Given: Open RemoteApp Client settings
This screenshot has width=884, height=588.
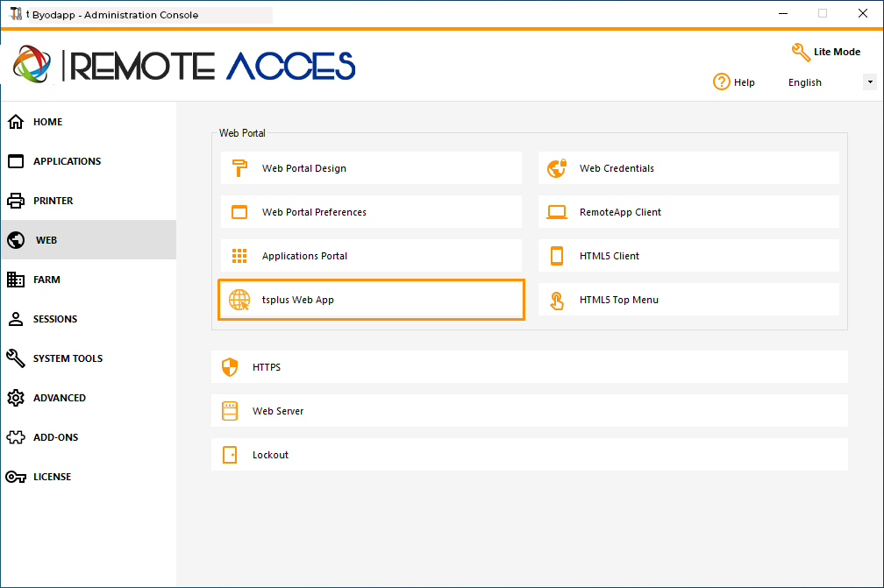Looking at the screenshot, I should tap(689, 212).
